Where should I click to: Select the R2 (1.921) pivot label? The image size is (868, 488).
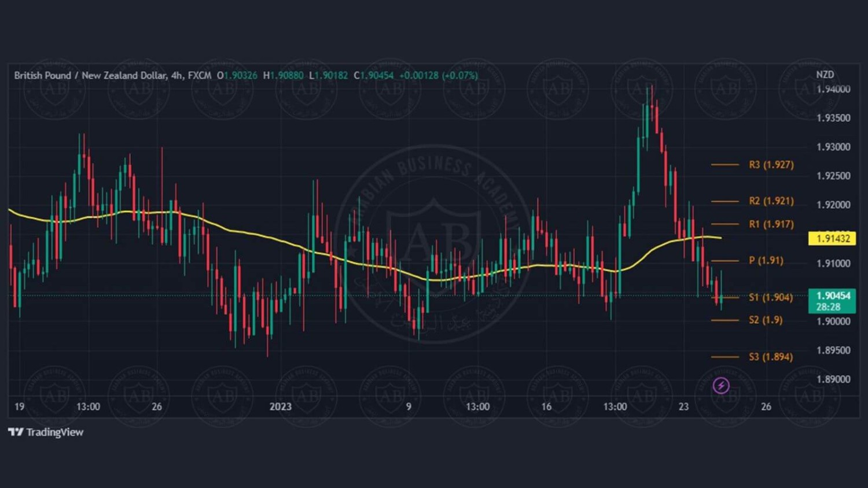(x=771, y=201)
